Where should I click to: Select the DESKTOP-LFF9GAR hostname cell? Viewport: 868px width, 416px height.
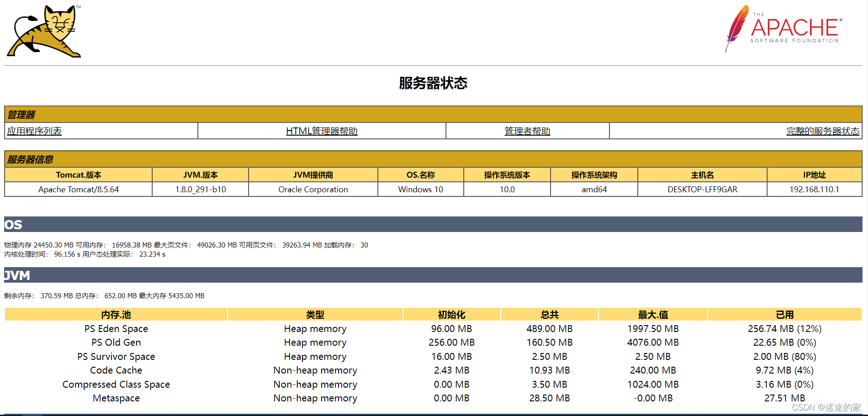tap(702, 190)
